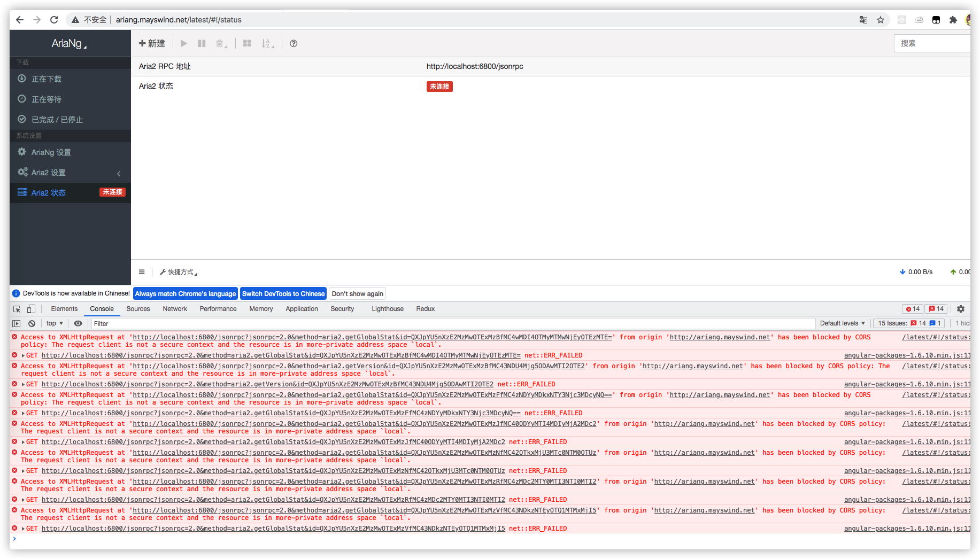
Task: Open 正在等待 in the sidebar
Action: coord(70,99)
